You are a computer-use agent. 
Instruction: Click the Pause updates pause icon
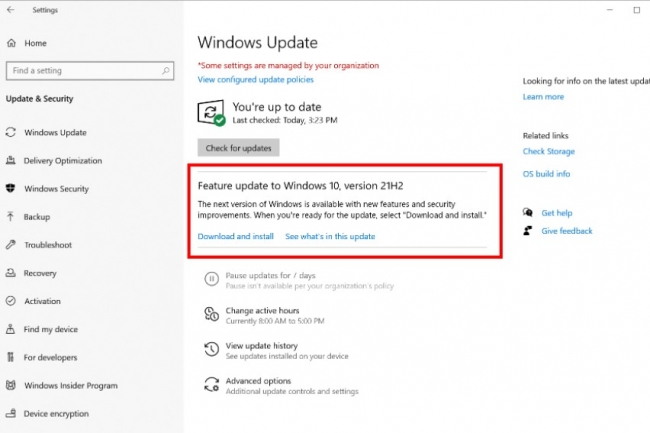coord(211,279)
